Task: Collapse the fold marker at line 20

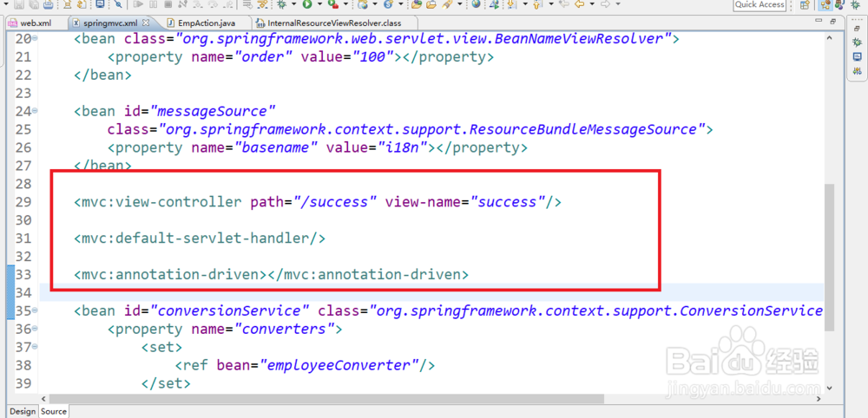Action: click(35, 38)
